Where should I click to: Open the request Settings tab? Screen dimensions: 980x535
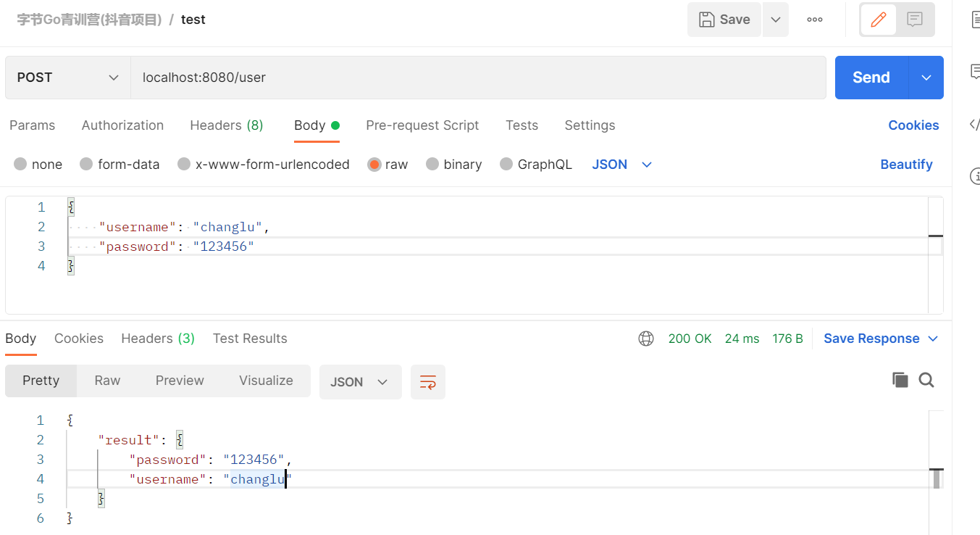pos(590,125)
